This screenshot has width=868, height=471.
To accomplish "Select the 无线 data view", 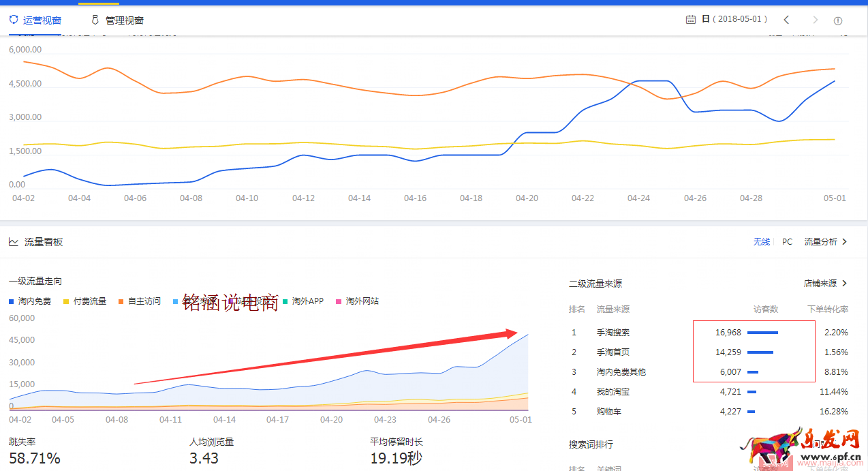I will point(762,241).
